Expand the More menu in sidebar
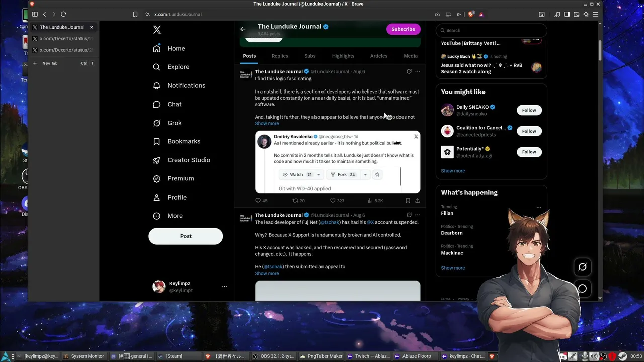This screenshot has width=644, height=362. point(168,216)
